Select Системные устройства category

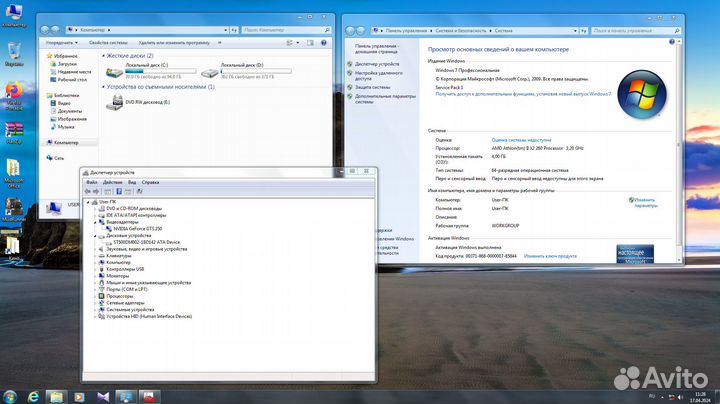(x=130, y=309)
